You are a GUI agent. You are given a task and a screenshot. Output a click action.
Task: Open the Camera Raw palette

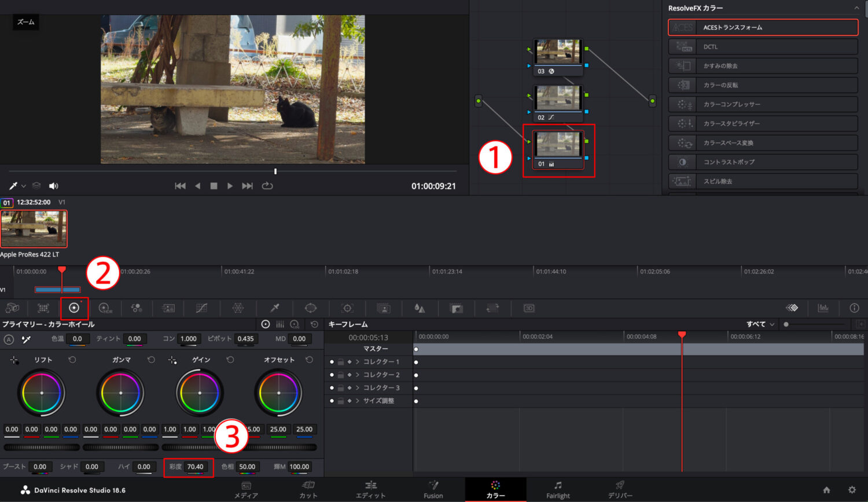coord(12,308)
